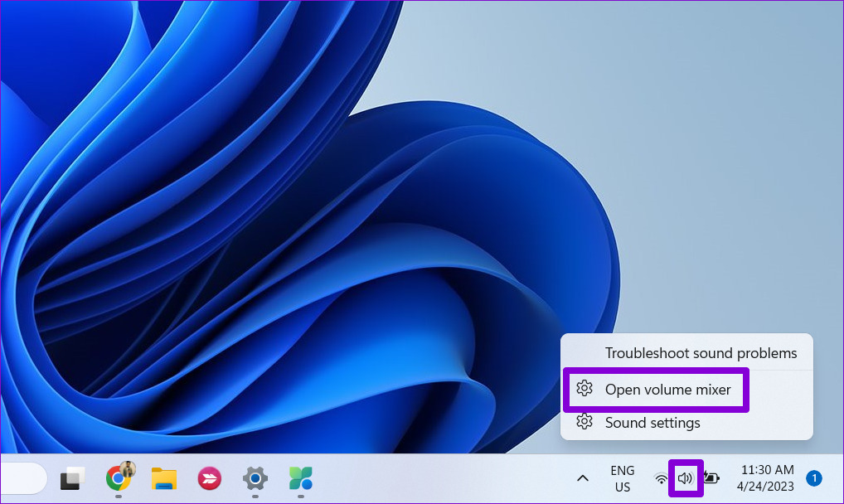Open the green-and-blue app pinned on taskbar
844x504 pixels.
pos(299,478)
